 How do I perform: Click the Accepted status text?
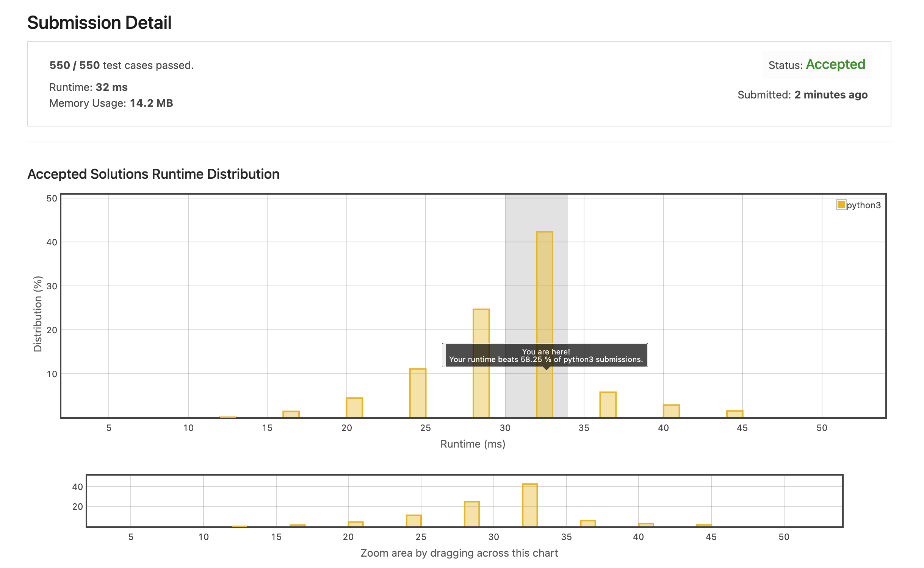tap(835, 64)
